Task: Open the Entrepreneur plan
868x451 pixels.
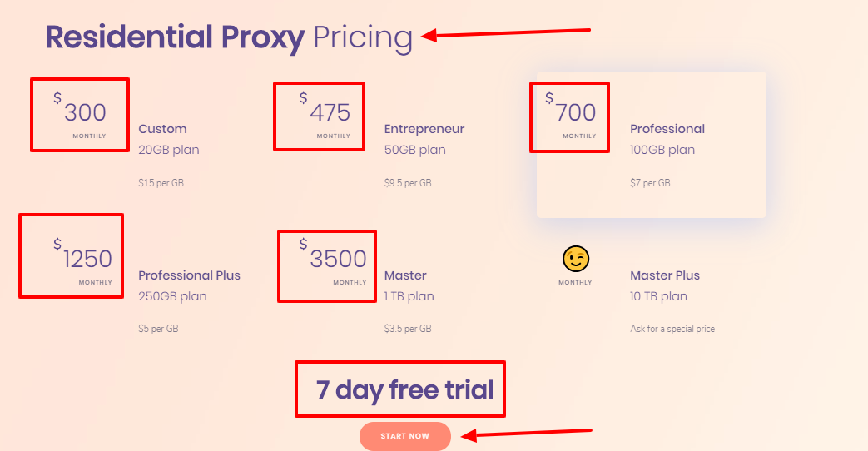Action: click(x=424, y=129)
